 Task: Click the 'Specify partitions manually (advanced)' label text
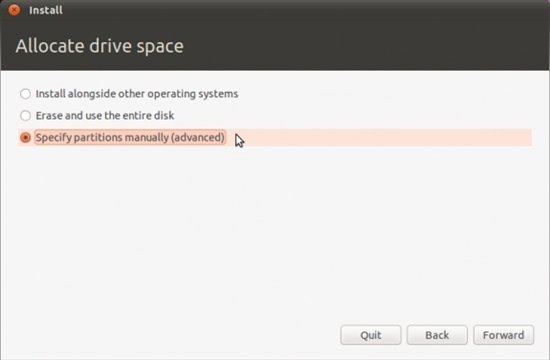click(130, 137)
